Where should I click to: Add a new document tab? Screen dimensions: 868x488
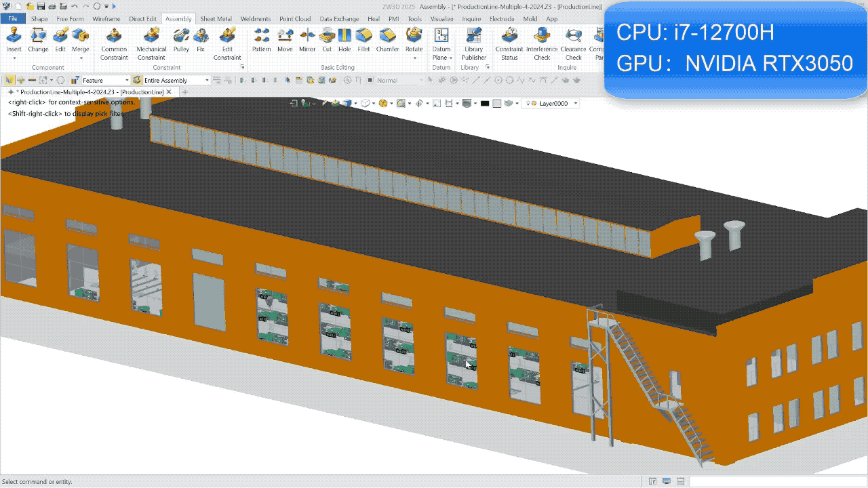pyautogui.click(x=185, y=91)
